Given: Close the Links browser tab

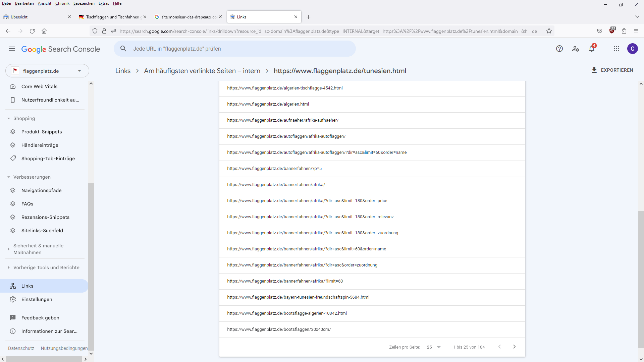Looking at the screenshot, I should (296, 17).
